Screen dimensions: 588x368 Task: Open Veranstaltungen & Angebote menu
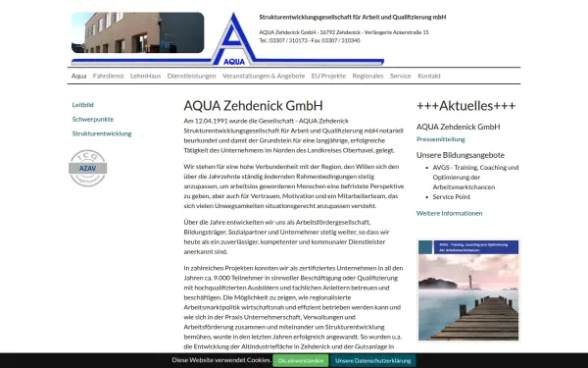pos(264,76)
